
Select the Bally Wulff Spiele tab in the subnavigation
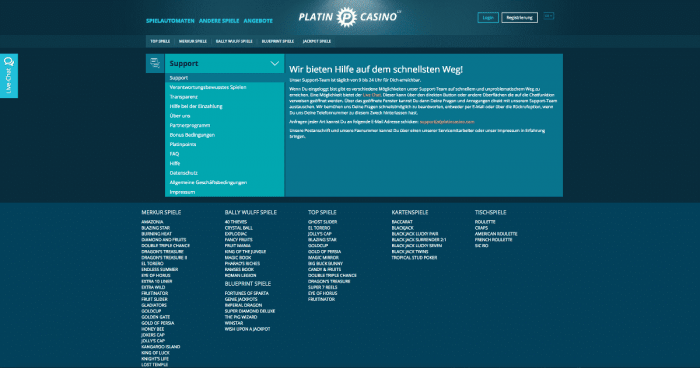234,41
